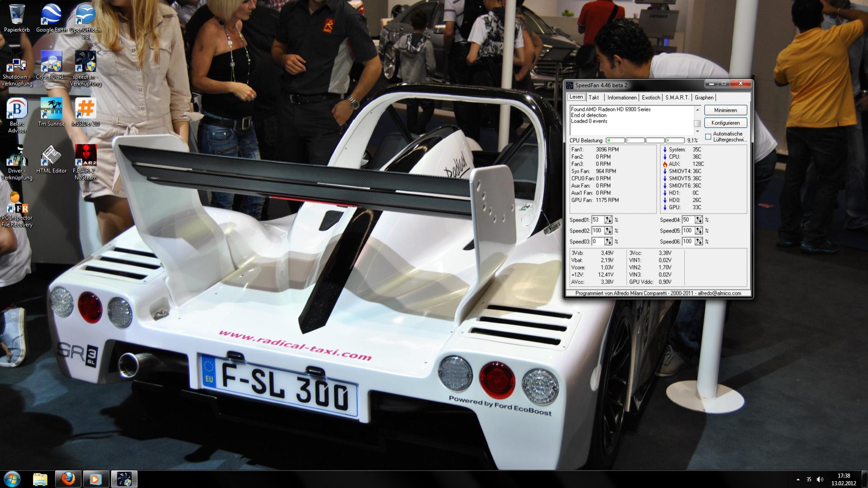Image resolution: width=868 pixels, height=488 pixels.
Task: Click the Minimieren button
Action: coord(726,110)
